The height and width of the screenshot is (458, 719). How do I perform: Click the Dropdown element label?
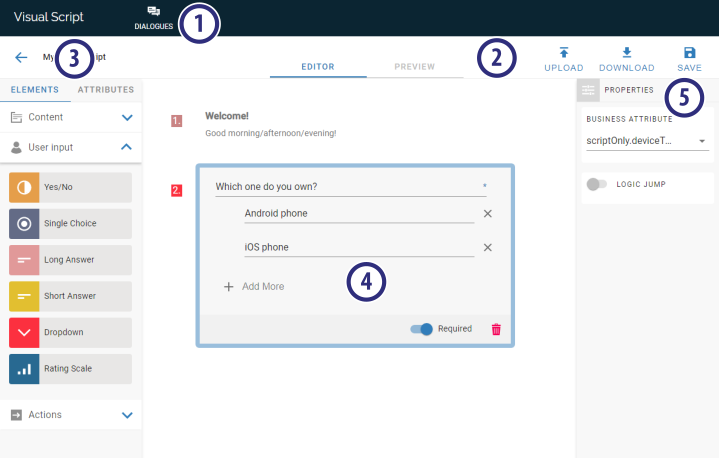coord(64,332)
